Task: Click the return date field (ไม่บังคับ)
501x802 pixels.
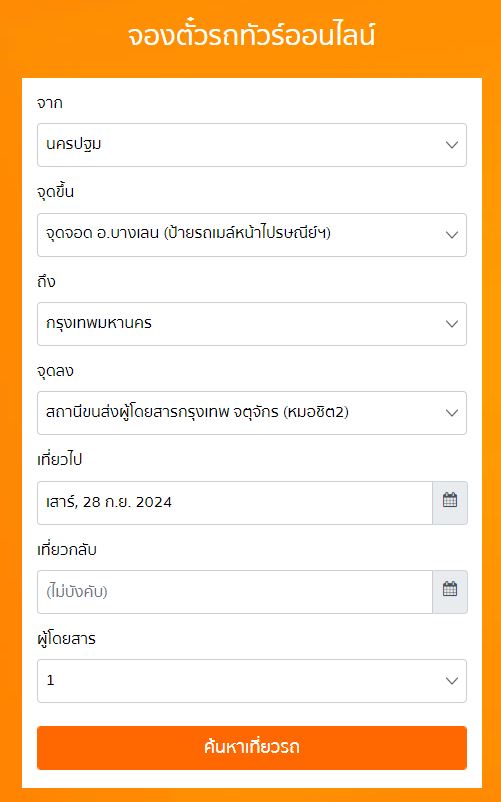Action: point(235,591)
